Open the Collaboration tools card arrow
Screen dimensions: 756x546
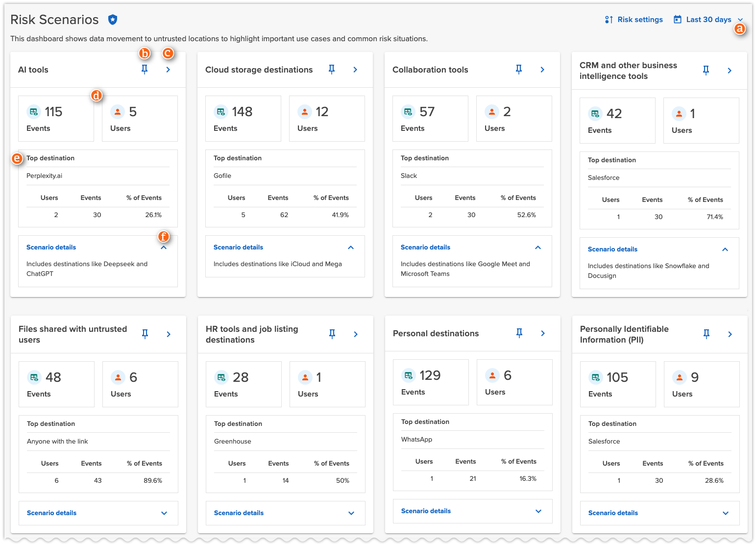542,70
